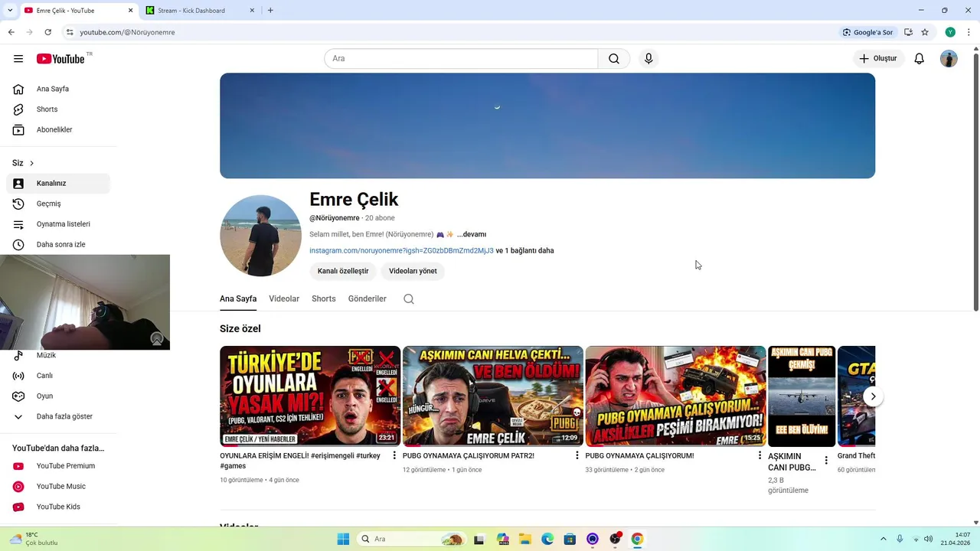
Task: Open a new browser tab
Action: tap(270, 10)
